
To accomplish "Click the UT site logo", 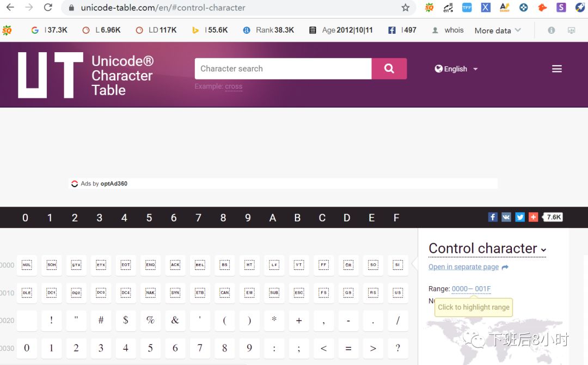I will (51, 75).
